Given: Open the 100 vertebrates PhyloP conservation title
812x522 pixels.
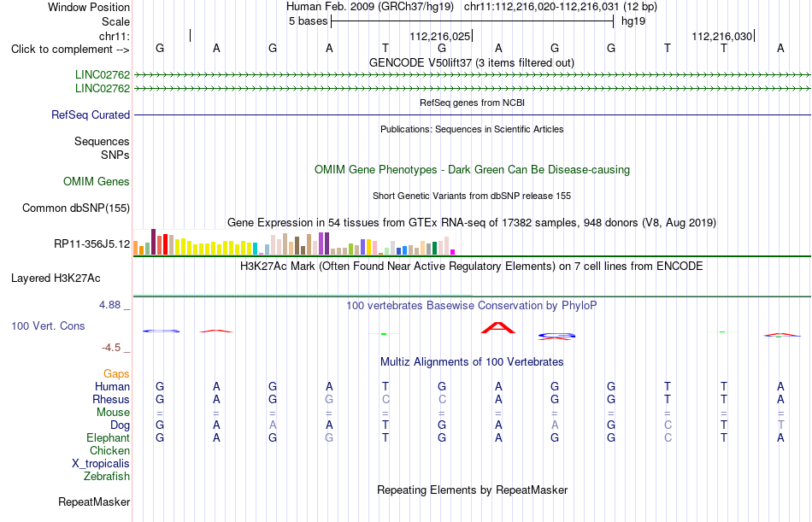Looking at the screenshot, I should (472, 306).
